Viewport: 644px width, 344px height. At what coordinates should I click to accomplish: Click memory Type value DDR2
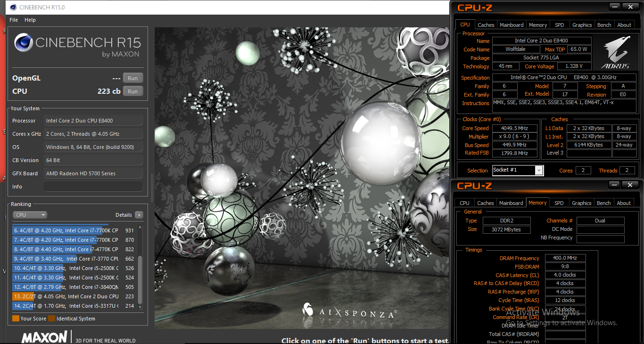pyautogui.click(x=507, y=221)
